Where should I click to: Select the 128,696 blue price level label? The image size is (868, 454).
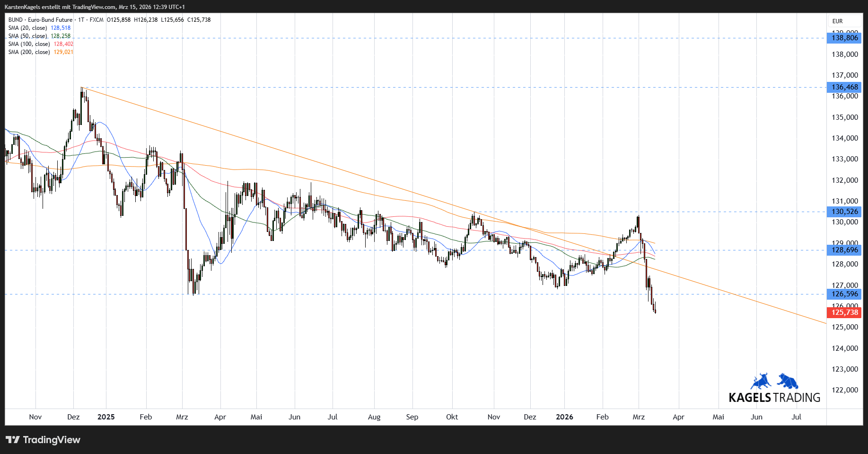coord(844,250)
